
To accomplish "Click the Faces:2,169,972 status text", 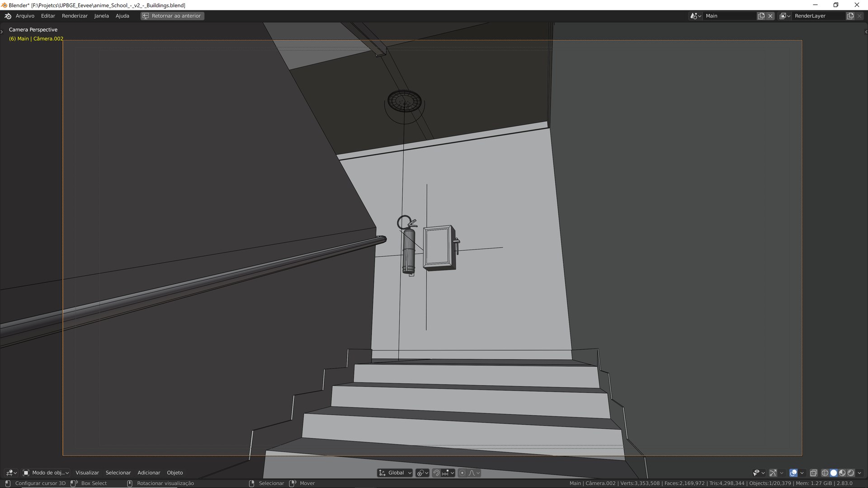I will pyautogui.click(x=684, y=483).
